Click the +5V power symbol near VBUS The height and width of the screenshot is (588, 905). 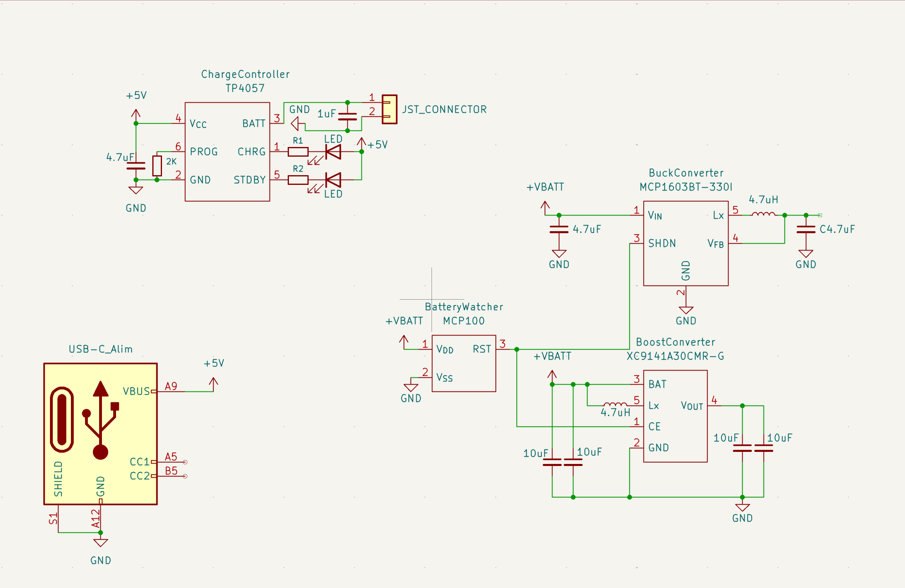[x=214, y=383]
